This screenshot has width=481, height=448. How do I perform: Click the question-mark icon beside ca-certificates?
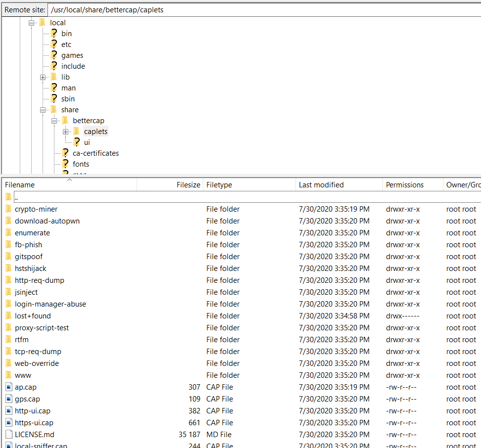click(65, 153)
